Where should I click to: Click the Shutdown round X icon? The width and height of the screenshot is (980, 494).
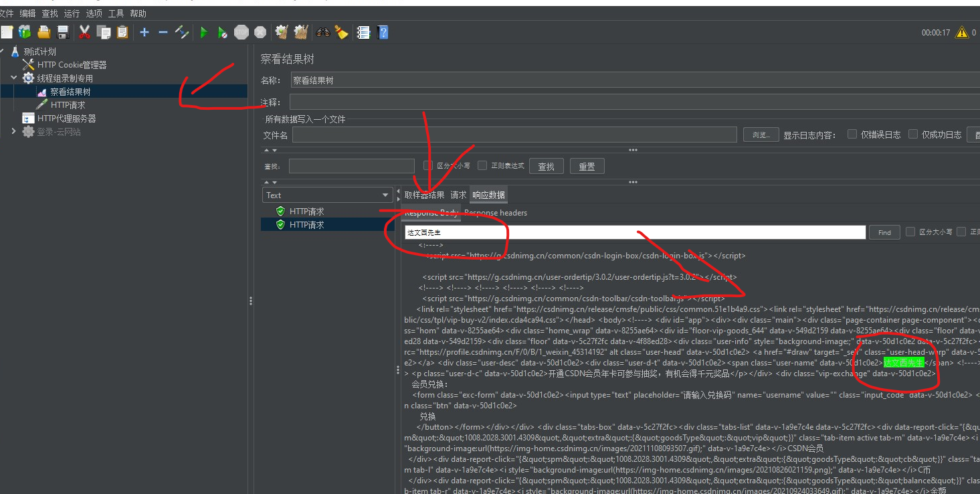click(260, 32)
